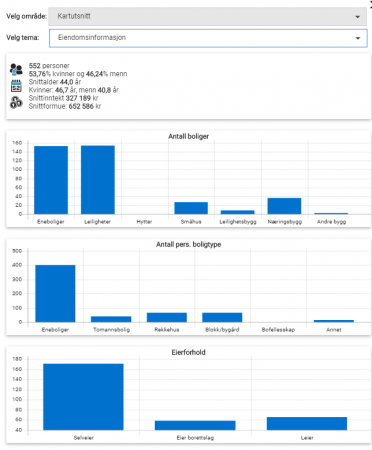Click the Leilighetsbygg bar in the chart
Viewport: 372px width, 450px height.
(238, 212)
